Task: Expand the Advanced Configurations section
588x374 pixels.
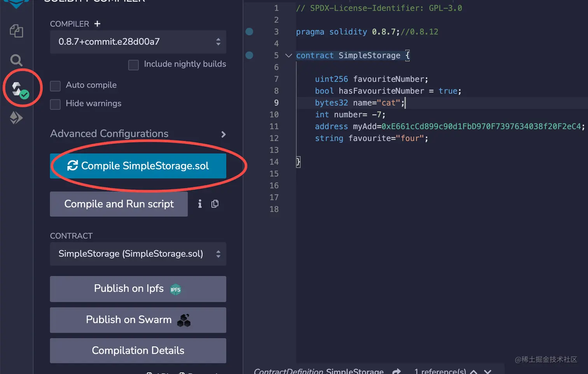Action: (223, 134)
